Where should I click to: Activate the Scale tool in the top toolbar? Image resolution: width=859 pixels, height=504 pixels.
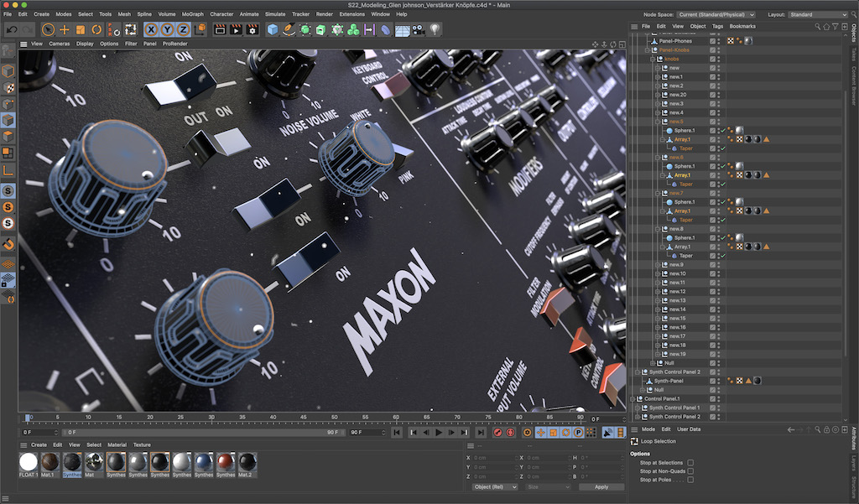81,29
